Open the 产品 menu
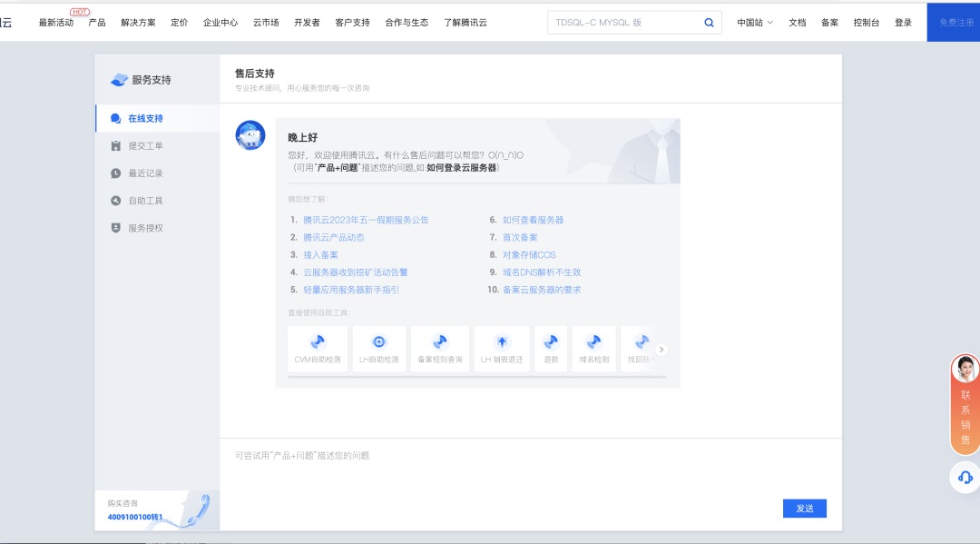The height and width of the screenshot is (544, 980). 97,23
